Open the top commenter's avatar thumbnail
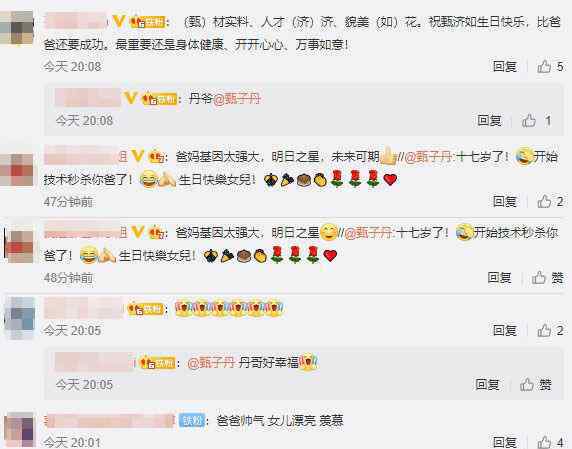 [17, 28]
